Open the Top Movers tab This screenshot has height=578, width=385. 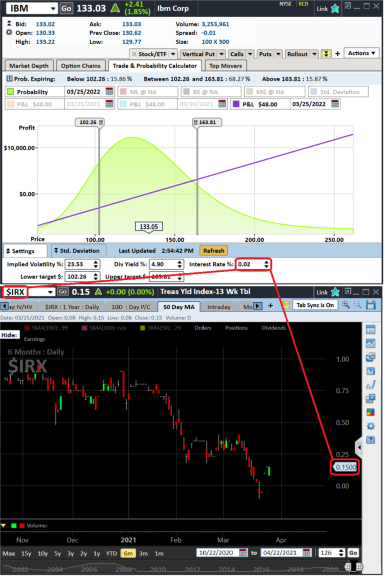pyautogui.click(x=226, y=66)
